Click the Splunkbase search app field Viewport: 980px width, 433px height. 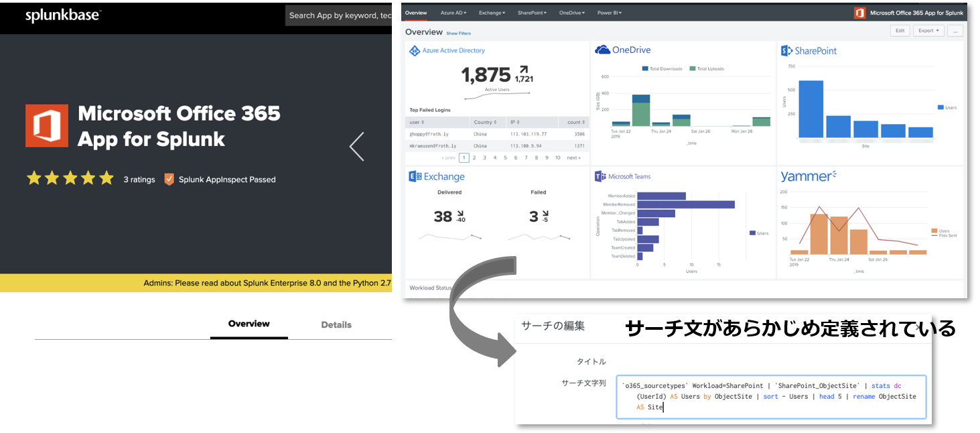[x=338, y=15]
